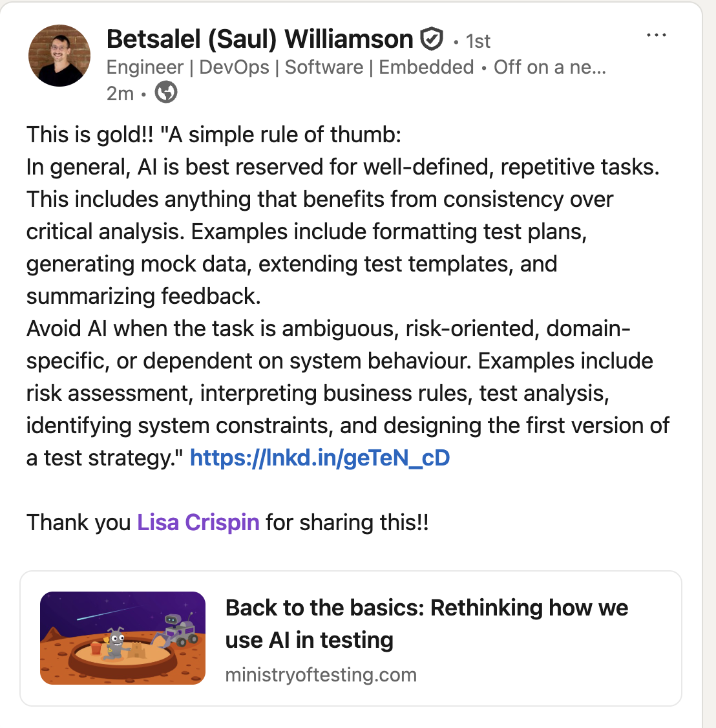Click the 1st connection indicator
This screenshot has height=728, width=716.
[477, 41]
